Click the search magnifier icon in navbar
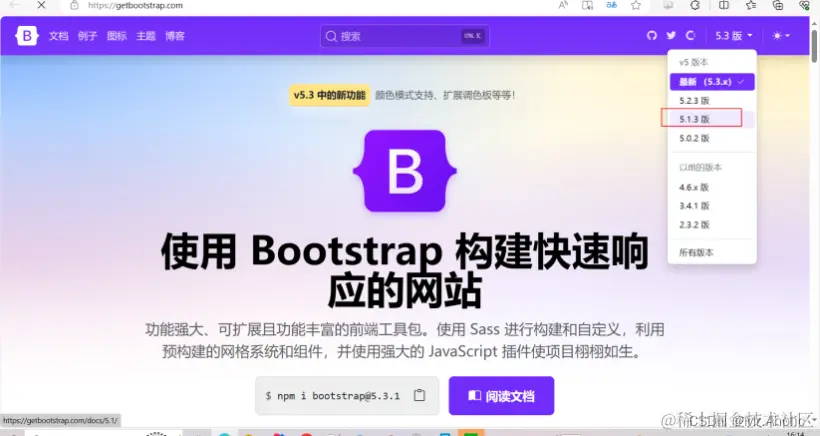Image resolution: width=820 pixels, height=436 pixels. point(331,36)
